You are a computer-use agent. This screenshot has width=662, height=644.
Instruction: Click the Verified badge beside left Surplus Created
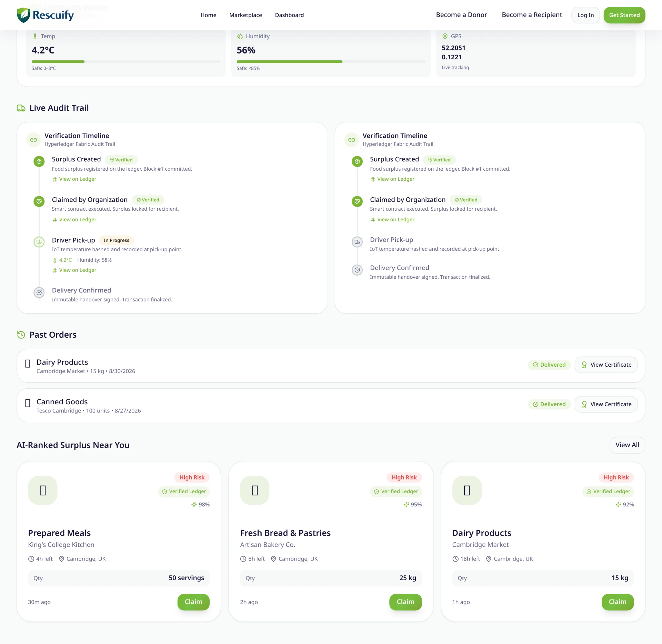[121, 160]
